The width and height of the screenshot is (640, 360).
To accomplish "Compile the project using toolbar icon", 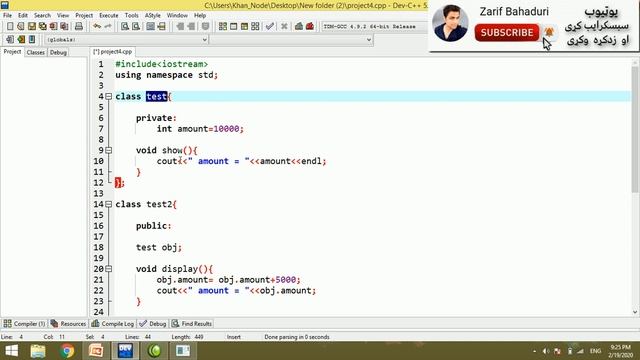I will click(x=223, y=27).
